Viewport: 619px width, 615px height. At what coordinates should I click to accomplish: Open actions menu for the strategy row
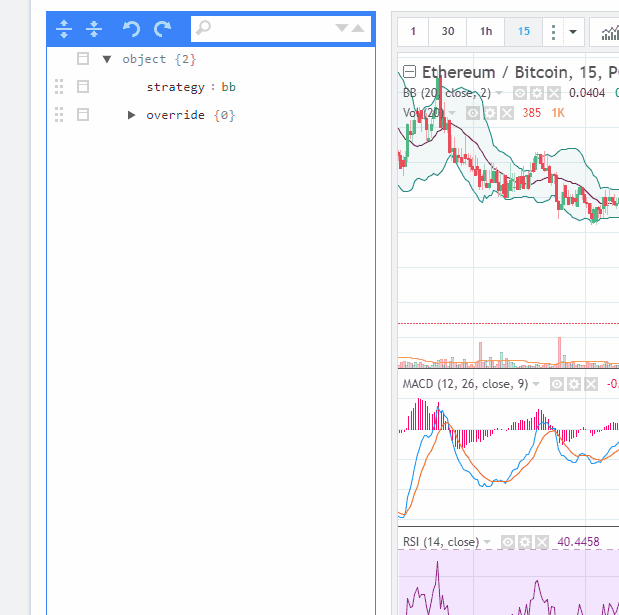(83, 87)
